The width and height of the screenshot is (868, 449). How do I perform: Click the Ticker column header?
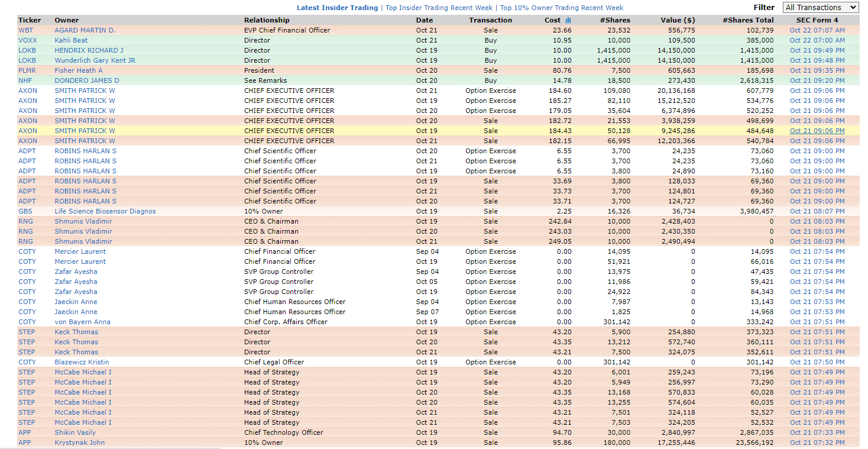click(30, 20)
